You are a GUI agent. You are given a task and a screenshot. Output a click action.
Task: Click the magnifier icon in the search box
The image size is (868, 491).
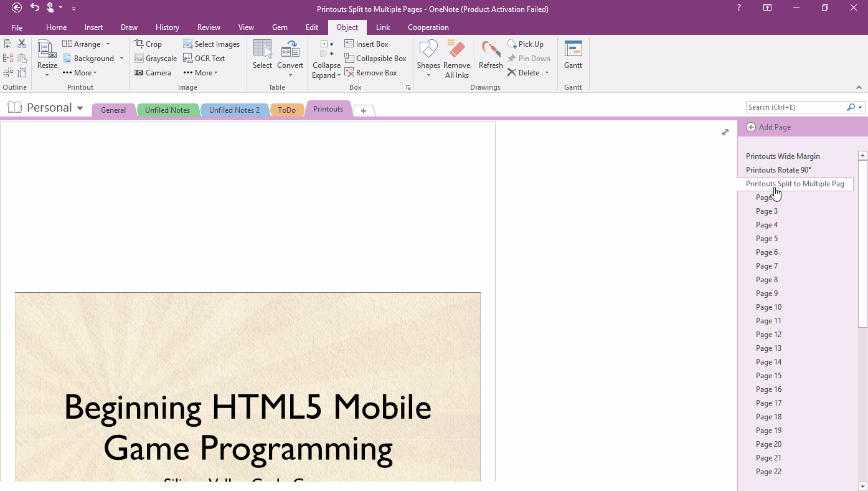click(851, 107)
